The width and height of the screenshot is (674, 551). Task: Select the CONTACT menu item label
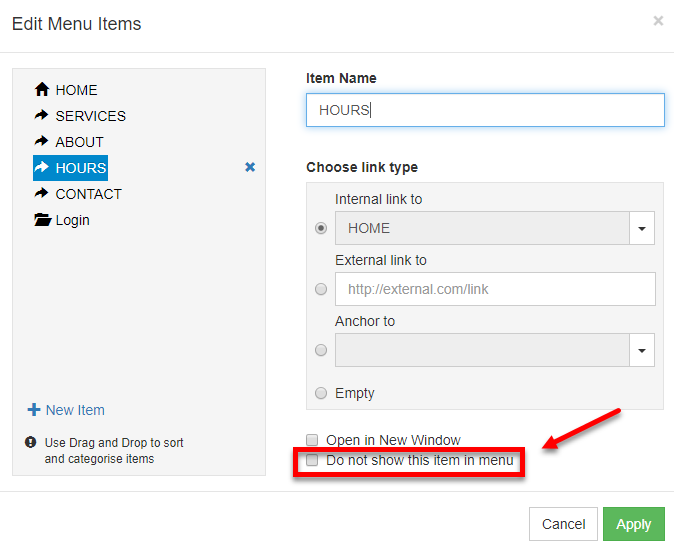tap(88, 194)
